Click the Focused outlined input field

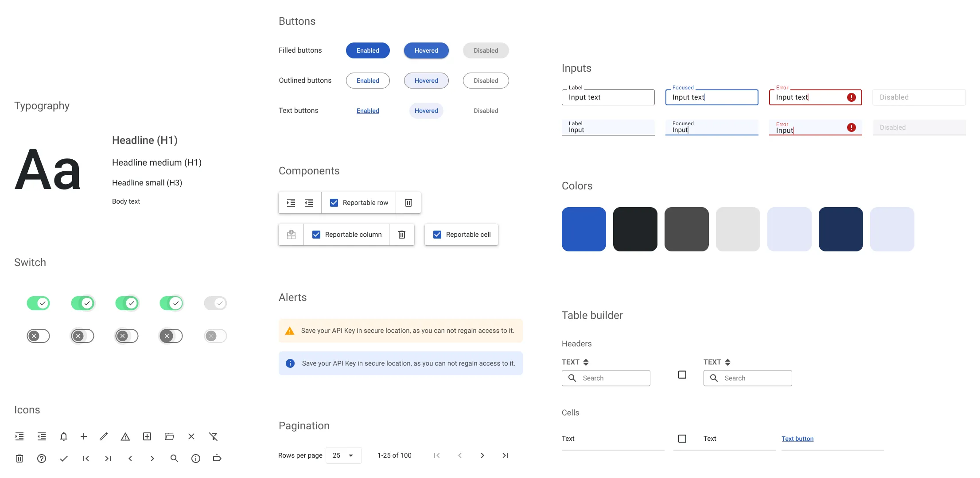(712, 97)
